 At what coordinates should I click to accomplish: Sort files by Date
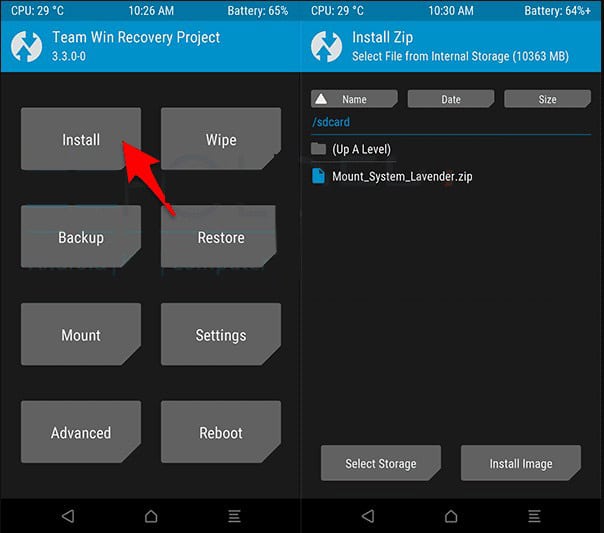click(451, 99)
